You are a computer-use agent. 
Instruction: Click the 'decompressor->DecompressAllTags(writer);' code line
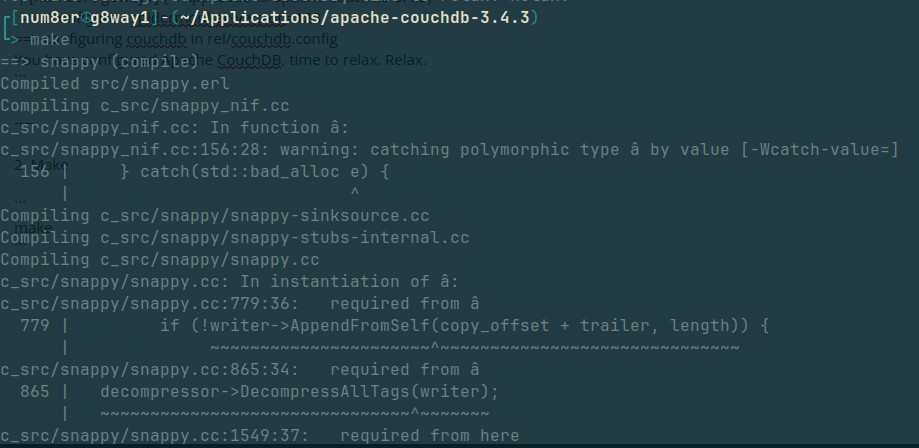299,391
